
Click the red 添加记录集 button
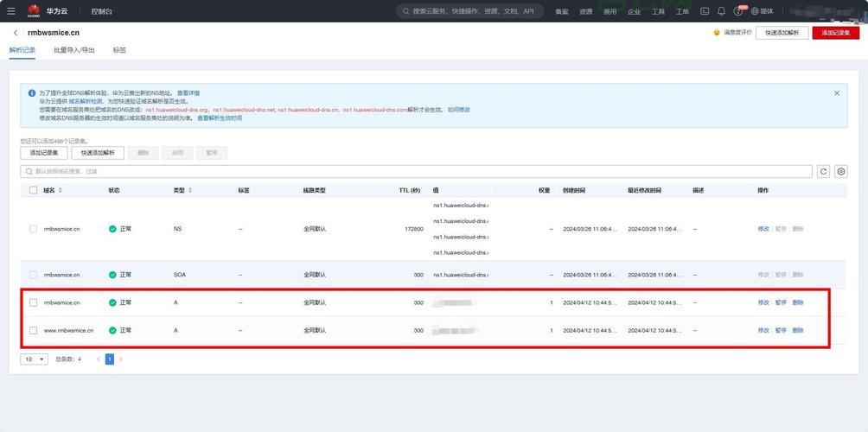pyautogui.click(x=835, y=33)
